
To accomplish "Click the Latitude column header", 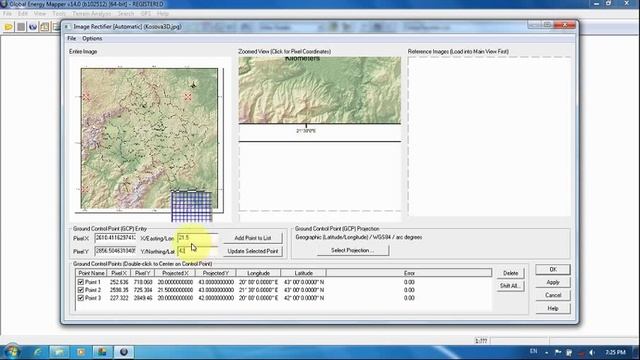I will (x=304, y=273).
